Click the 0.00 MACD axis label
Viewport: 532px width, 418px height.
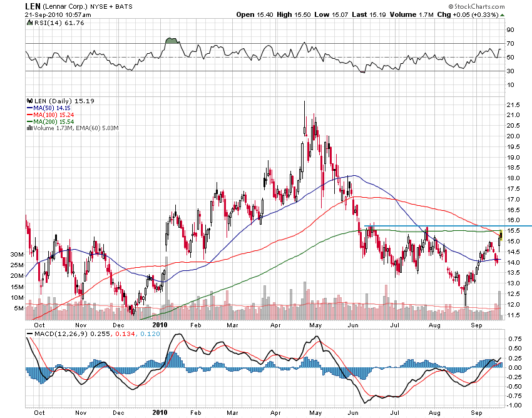pyautogui.click(x=514, y=367)
